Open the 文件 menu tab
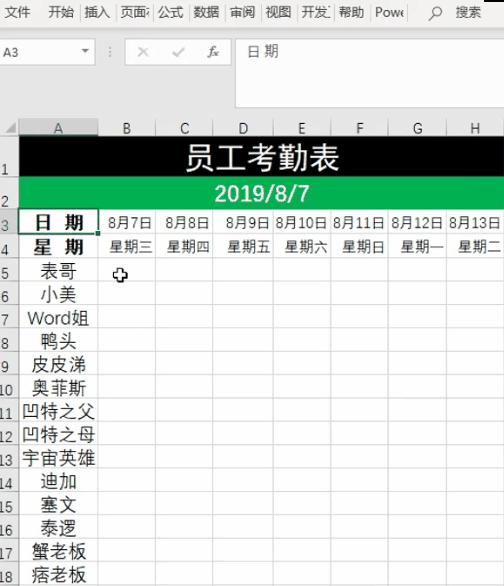Screen dimensions: 504x586 click(18, 12)
